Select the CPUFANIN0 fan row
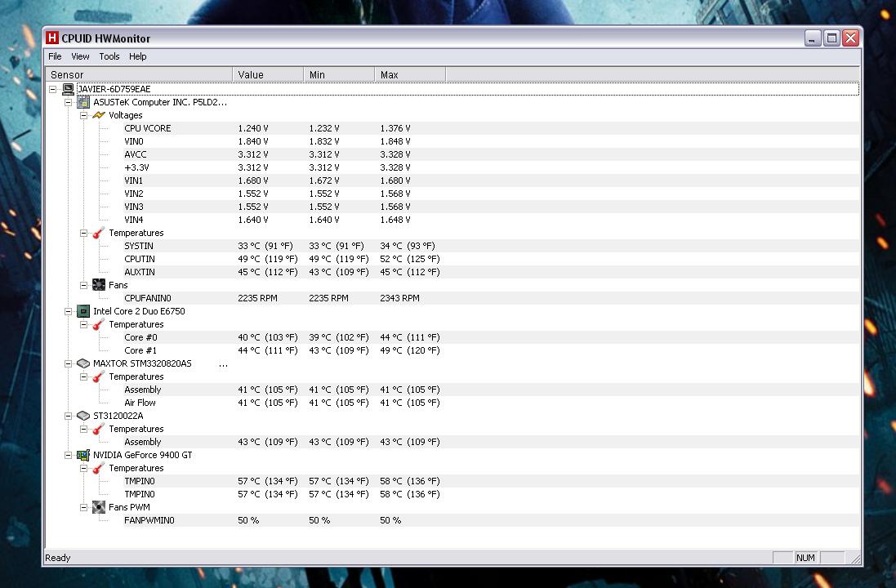The height and width of the screenshot is (588, 896). (148, 298)
